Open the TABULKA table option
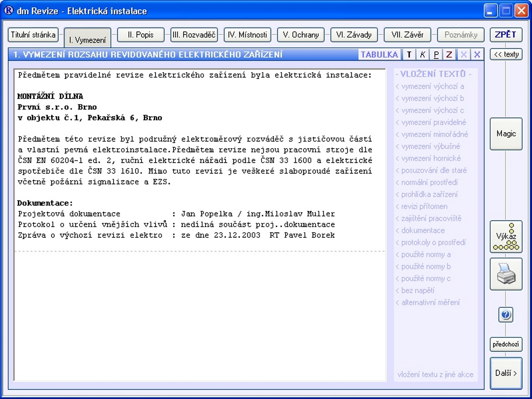The height and width of the screenshot is (399, 532). 379,55
